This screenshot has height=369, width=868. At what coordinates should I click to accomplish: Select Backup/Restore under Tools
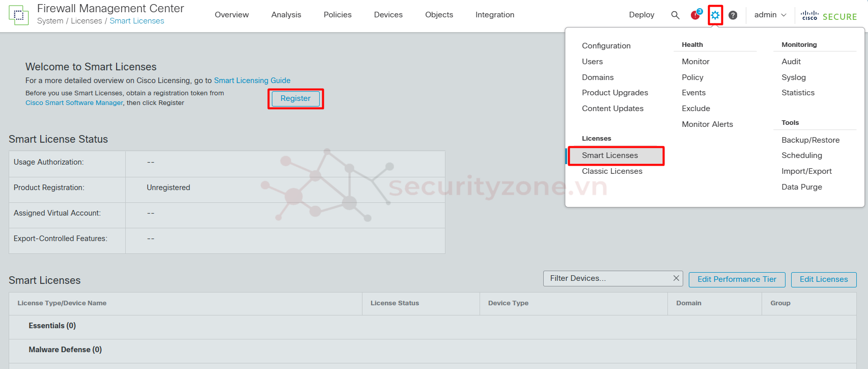pyautogui.click(x=810, y=140)
